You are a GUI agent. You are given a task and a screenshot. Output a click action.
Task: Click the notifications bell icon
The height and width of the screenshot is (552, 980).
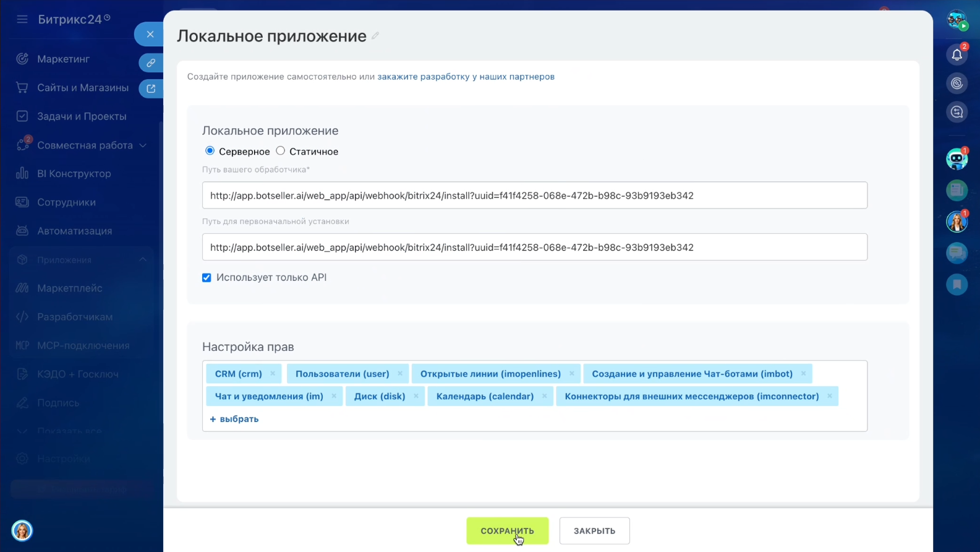[957, 55]
